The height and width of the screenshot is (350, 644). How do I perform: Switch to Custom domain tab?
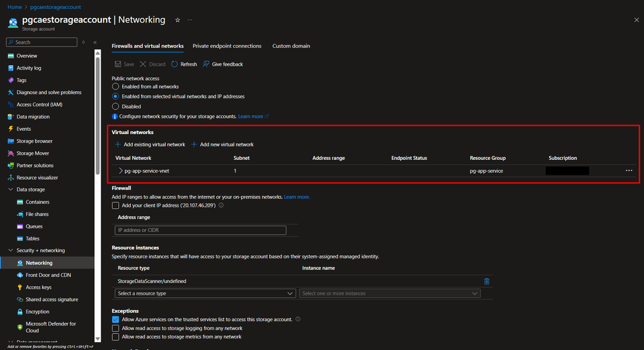(x=291, y=46)
